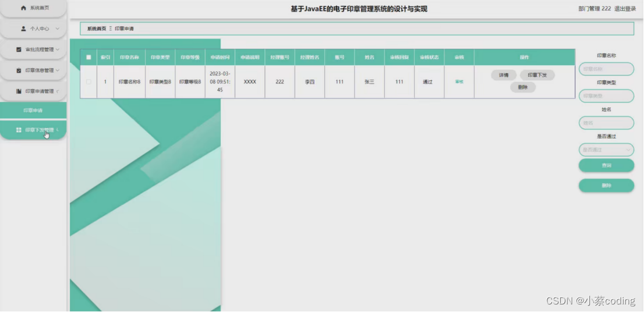
Task: Click the 删除 button below 查询
Action: point(606,186)
